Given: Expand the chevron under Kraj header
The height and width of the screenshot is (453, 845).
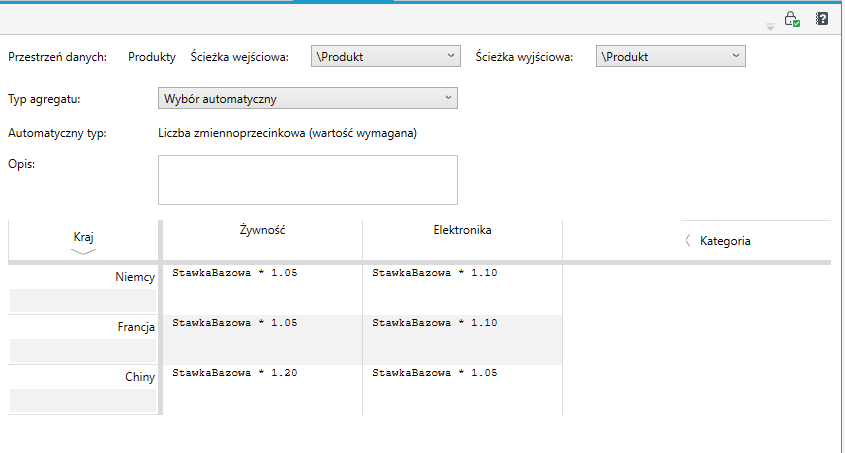Looking at the screenshot, I should coord(83,252).
